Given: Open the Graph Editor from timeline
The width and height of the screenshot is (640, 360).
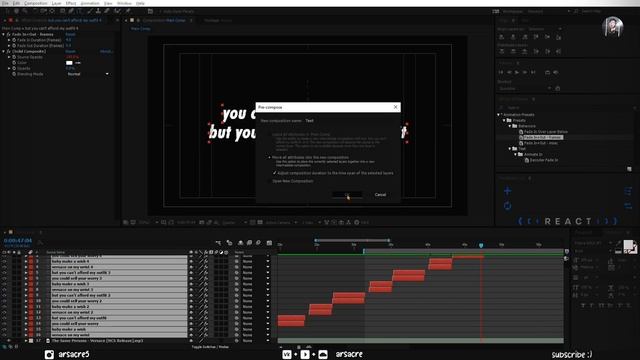Looking at the screenshot, I should click(269, 243).
